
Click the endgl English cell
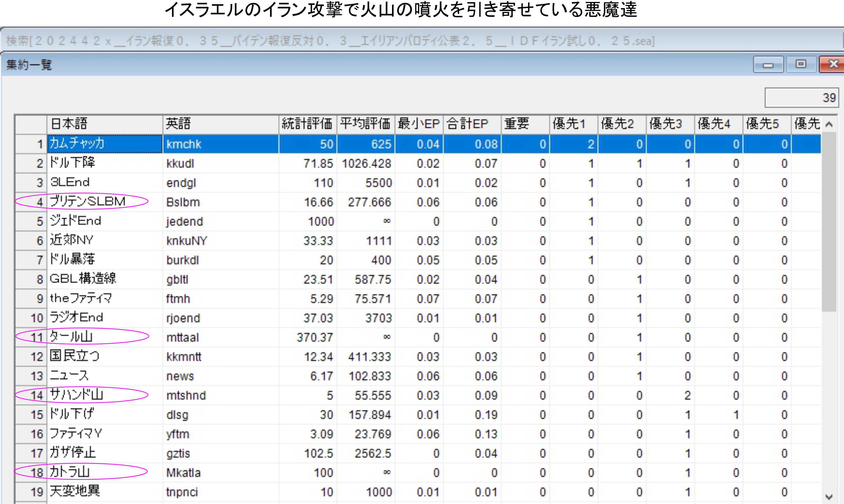click(x=221, y=183)
